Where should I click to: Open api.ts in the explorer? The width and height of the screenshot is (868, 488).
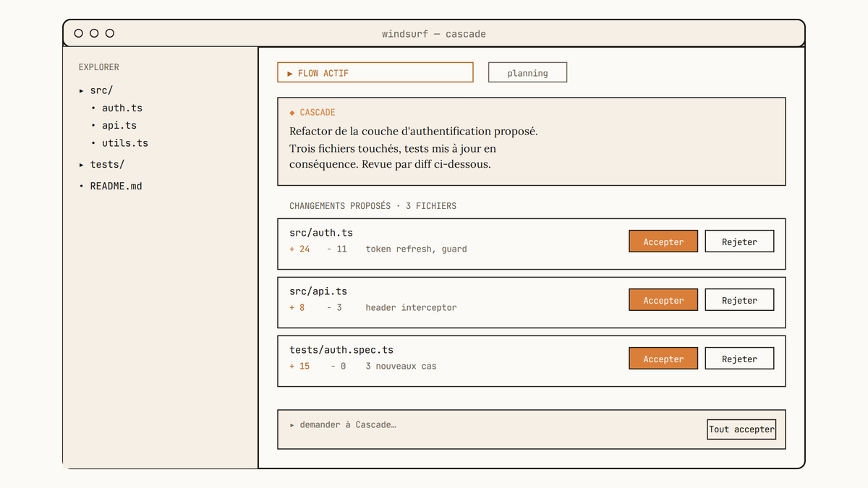point(119,126)
